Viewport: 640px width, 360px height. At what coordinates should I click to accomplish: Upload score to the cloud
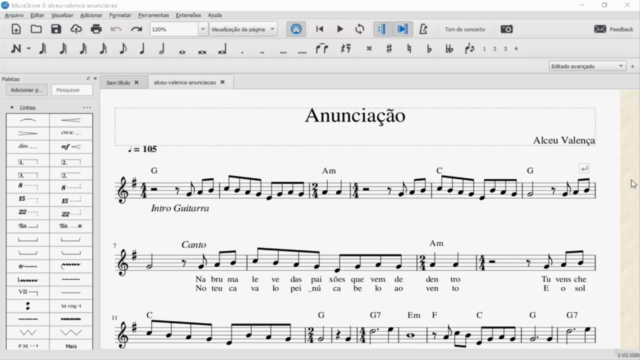[x=76, y=29]
